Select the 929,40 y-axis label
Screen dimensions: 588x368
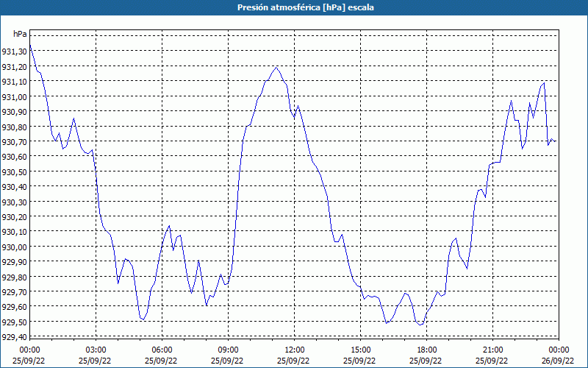[14, 337]
